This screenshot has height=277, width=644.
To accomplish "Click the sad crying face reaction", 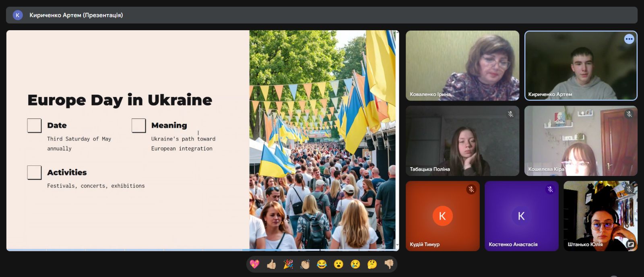I will [355, 264].
